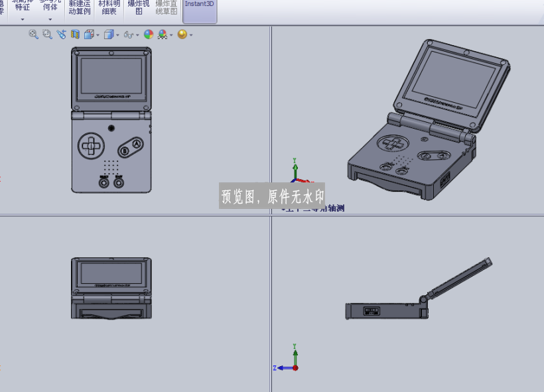Select the front view model in top-left viewport
This screenshot has width=544, height=392.
(111, 120)
